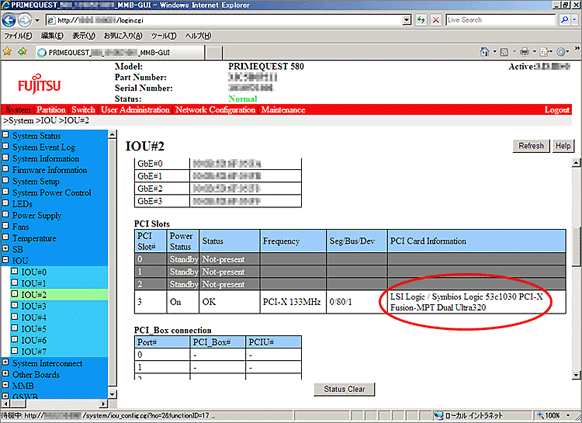Viewport: 582px width, 423px height.
Task: Click the Page menu toolbar icon
Action: 544,52
